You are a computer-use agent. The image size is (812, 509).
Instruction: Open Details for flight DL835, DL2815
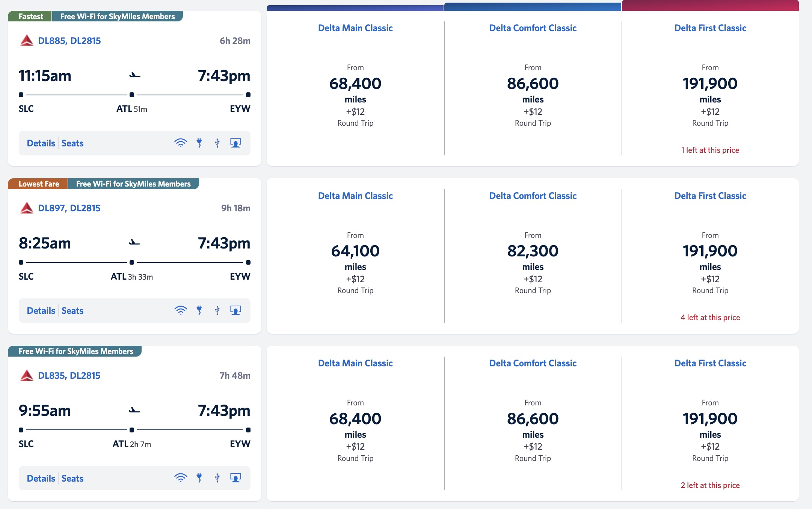[41, 478]
